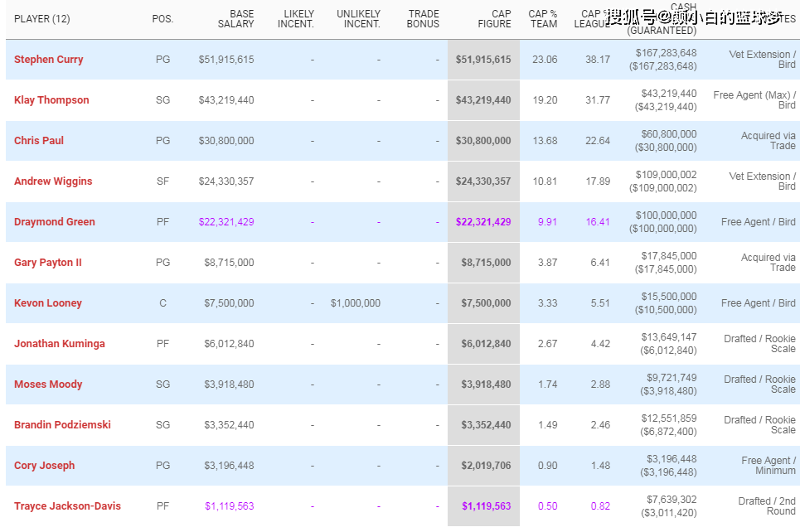The image size is (800, 532).
Task: Click Stephen Curry's bold cap figure value
Action: [483, 60]
